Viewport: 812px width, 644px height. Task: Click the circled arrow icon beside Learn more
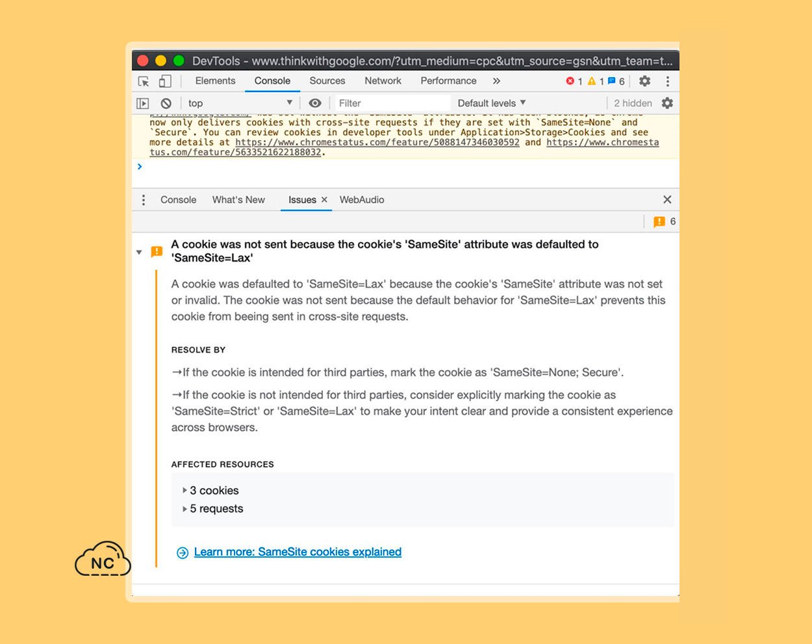(x=183, y=552)
